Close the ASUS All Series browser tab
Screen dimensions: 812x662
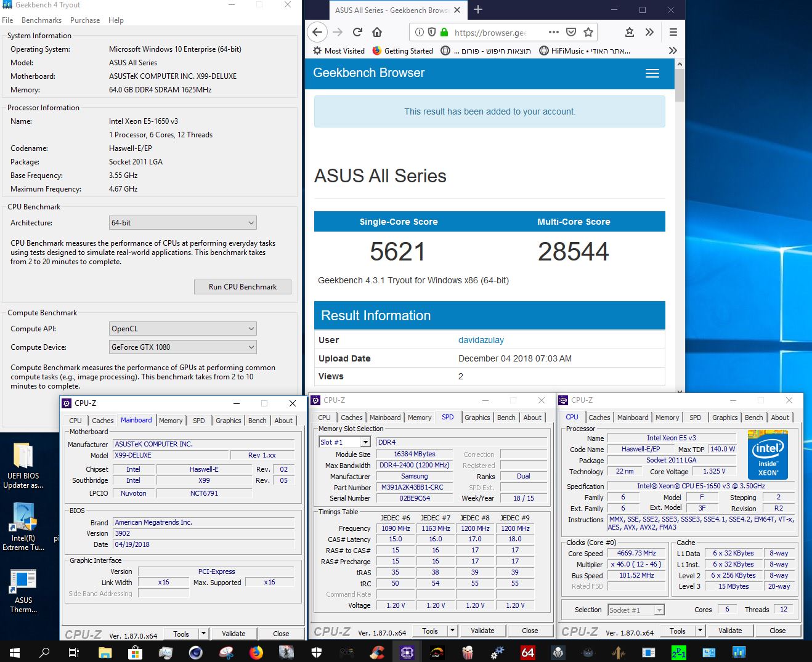pos(457,10)
